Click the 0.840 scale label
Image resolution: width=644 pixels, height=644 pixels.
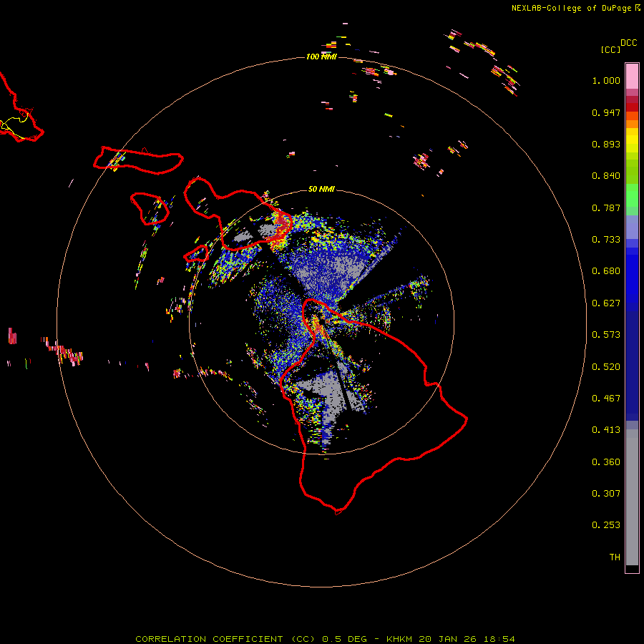[606, 176]
